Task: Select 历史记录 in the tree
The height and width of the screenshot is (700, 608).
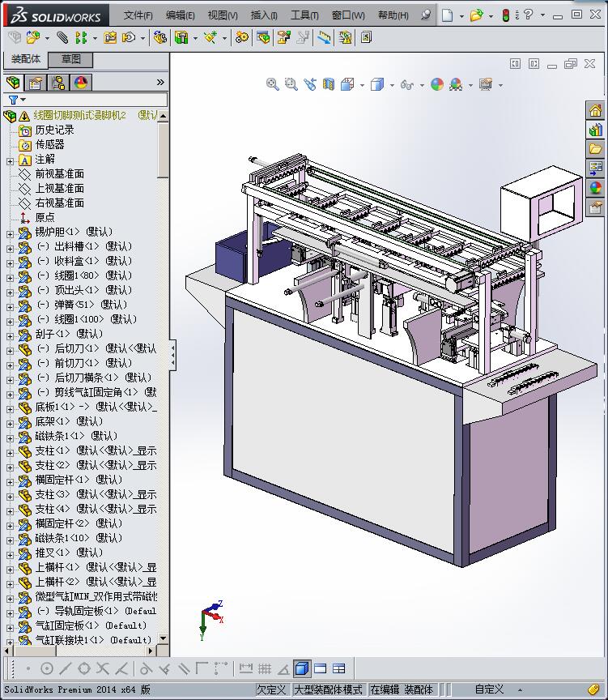Action: click(x=54, y=130)
